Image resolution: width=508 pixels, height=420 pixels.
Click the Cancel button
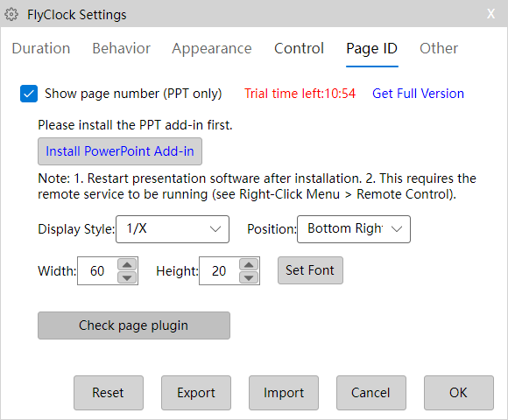(371, 393)
